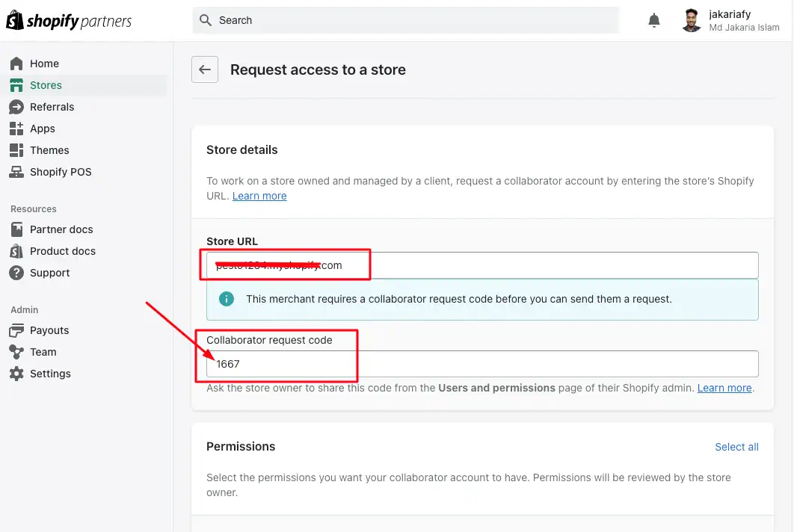Open Learn more link in Store details
Viewport: 794px width, 532px height.
[259, 196]
